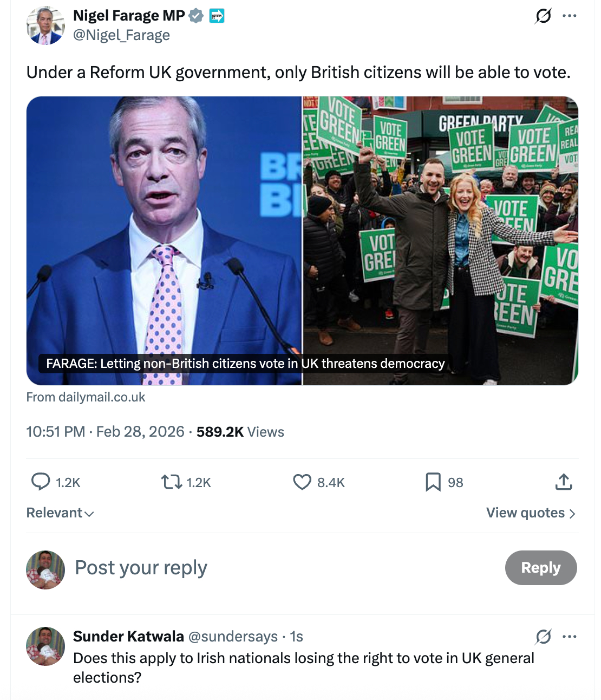
Task: Click the reply comment icon
Action: (41, 482)
